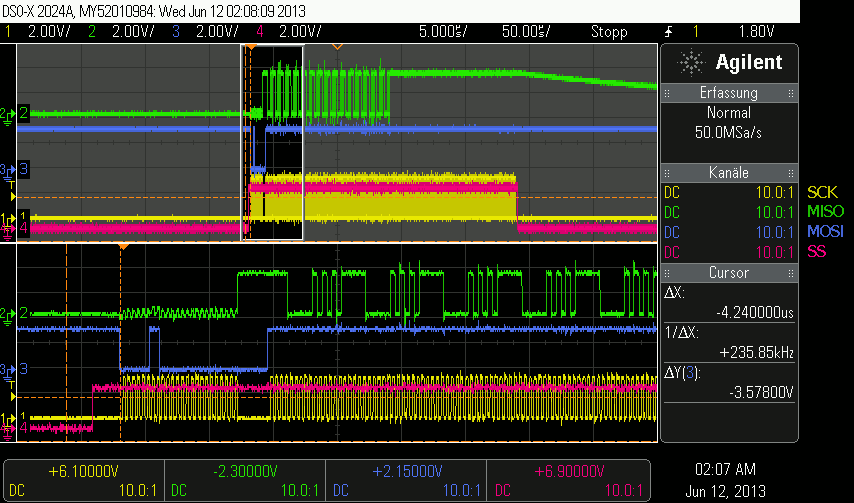Click the white zoom region box in upper waveform
Viewport: 854px width, 503px height.
[x=272, y=143]
